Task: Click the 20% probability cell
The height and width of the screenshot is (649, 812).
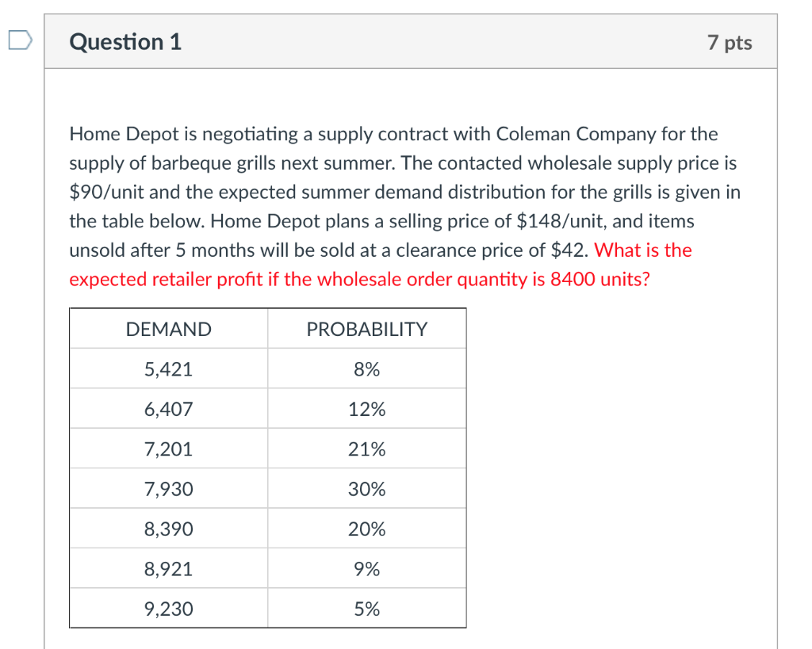Action: pyautogui.click(x=366, y=529)
